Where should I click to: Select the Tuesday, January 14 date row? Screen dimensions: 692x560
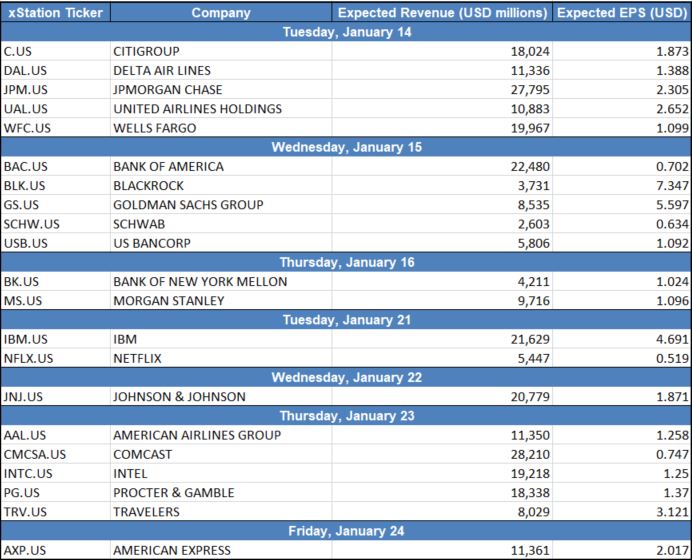[x=346, y=32]
